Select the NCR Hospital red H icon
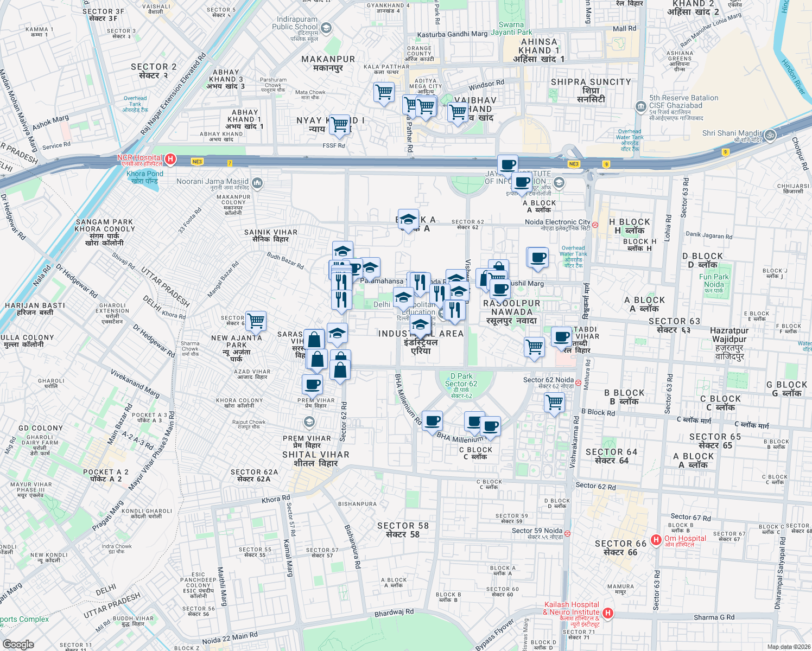The image size is (812, 651). coord(170,158)
